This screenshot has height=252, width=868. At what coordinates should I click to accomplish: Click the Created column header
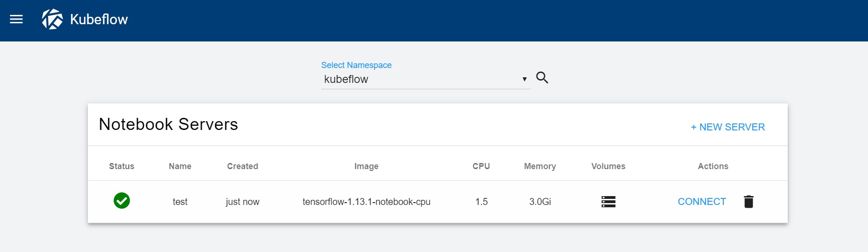pyautogui.click(x=243, y=166)
